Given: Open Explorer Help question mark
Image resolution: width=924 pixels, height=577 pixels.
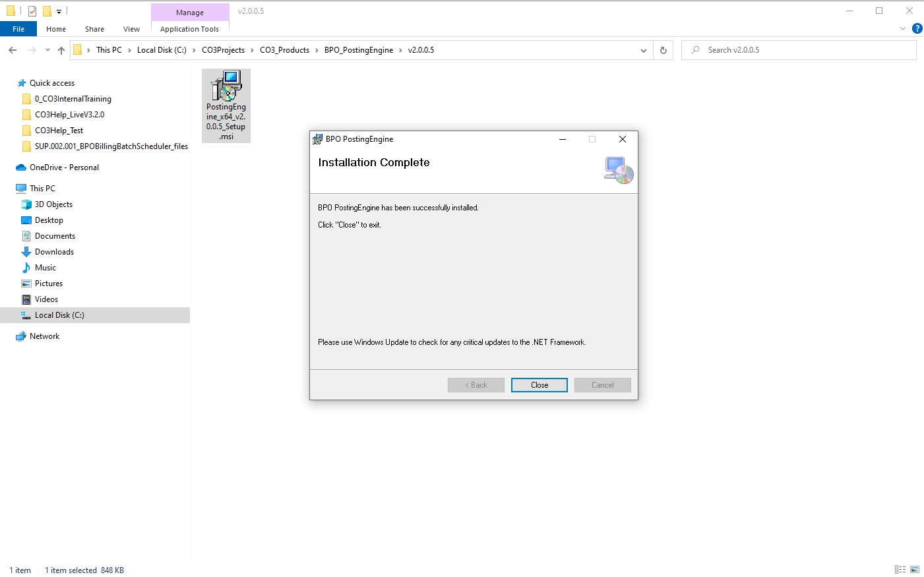Looking at the screenshot, I should (x=917, y=28).
